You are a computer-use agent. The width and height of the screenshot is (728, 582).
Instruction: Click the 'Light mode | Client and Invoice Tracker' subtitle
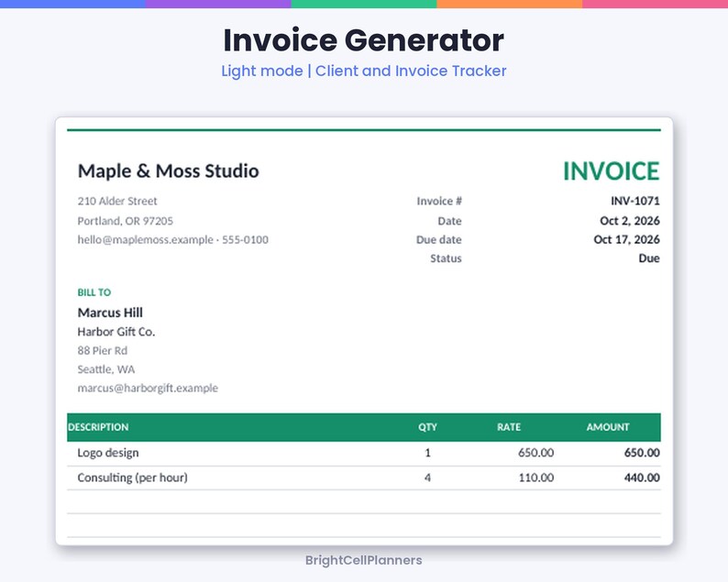[363, 71]
